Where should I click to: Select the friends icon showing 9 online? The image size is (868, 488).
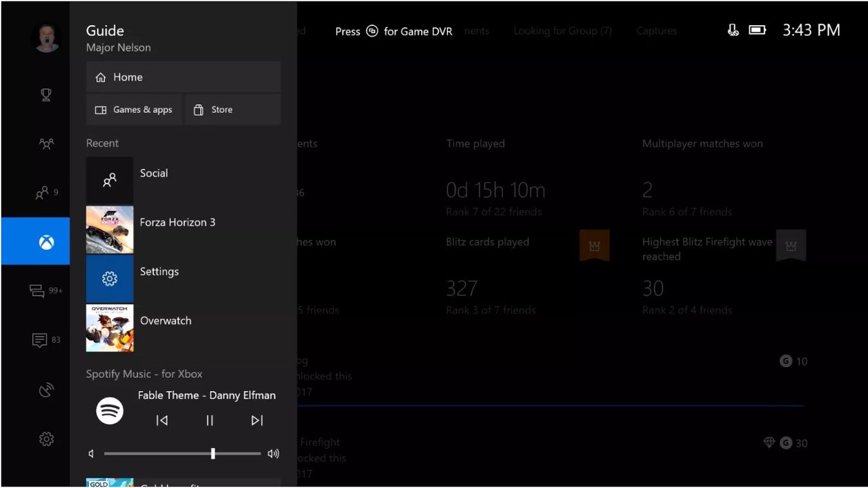[42, 192]
